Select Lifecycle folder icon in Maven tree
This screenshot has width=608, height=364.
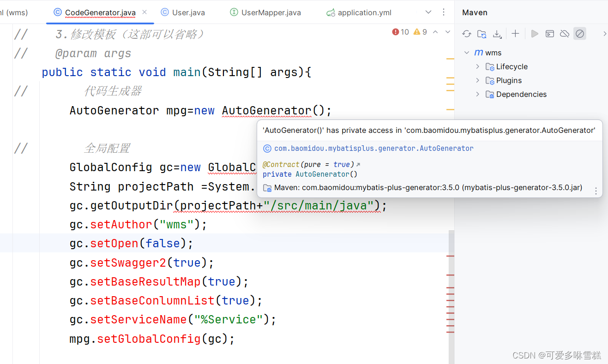click(x=490, y=67)
